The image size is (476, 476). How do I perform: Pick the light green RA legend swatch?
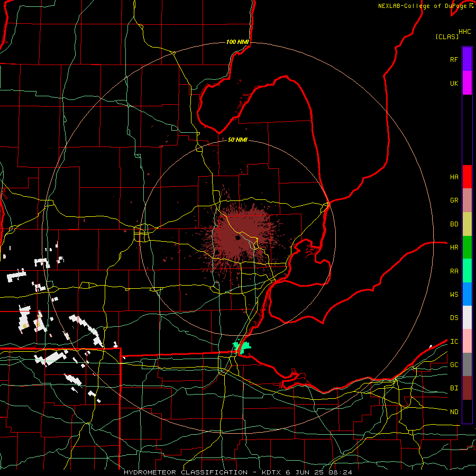point(467,271)
